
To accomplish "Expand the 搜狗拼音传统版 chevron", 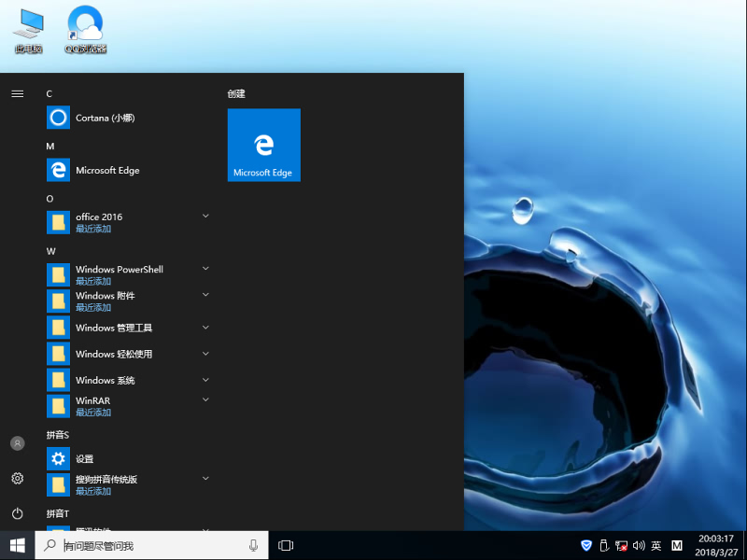I will [x=205, y=479].
